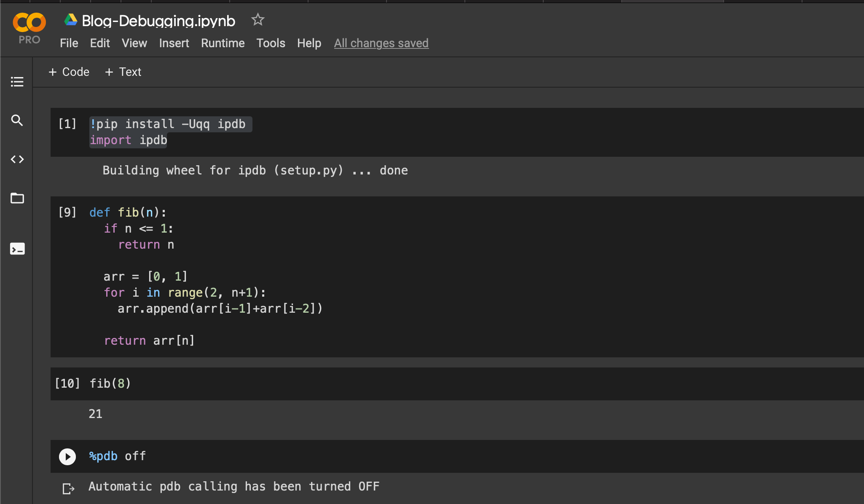Expand the Tools menu dropdown
The image size is (864, 504).
[x=270, y=43]
